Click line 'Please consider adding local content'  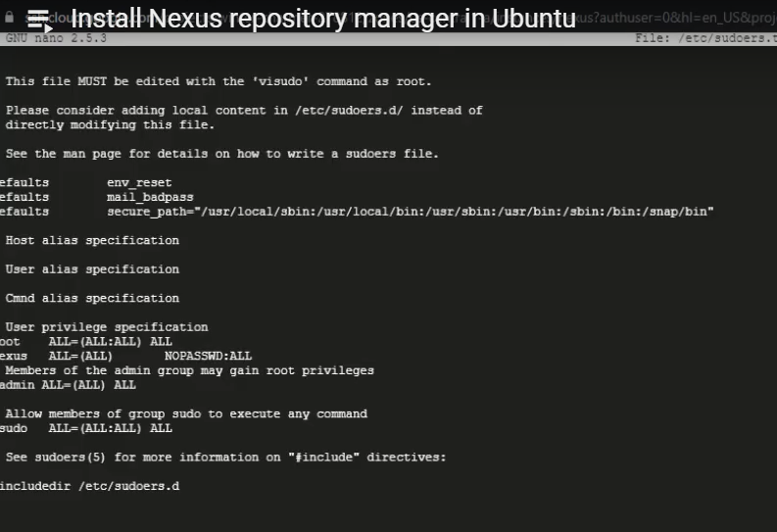point(244,111)
